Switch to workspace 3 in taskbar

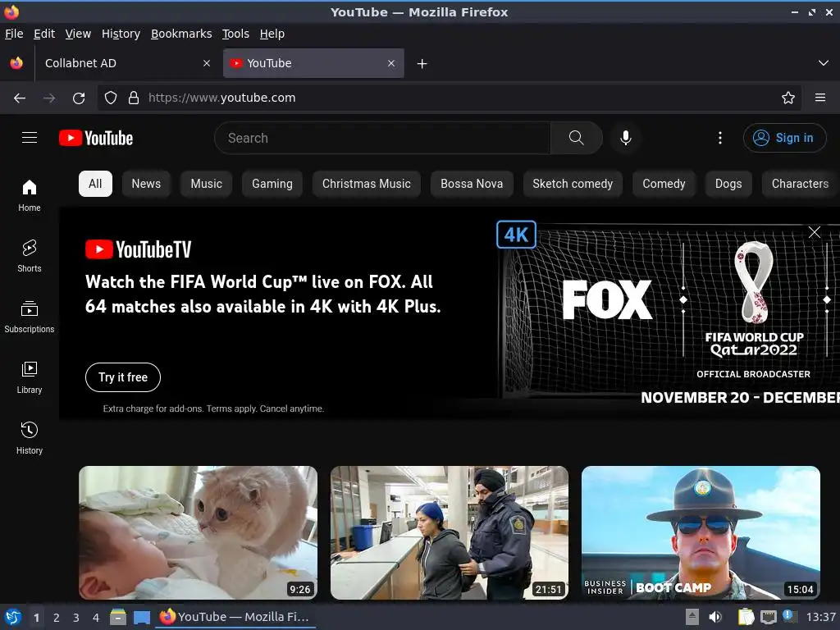pyautogui.click(x=76, y=618)
